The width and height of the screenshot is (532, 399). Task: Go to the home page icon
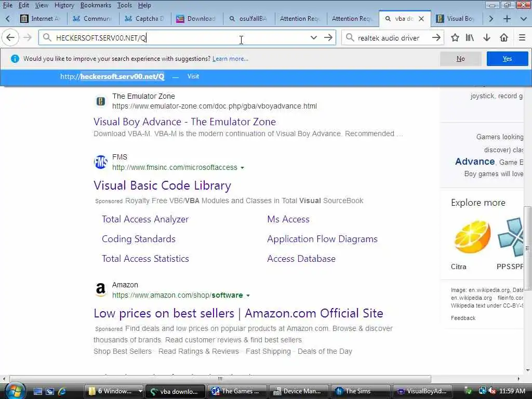pyautogui.click(x=504, y=37)
